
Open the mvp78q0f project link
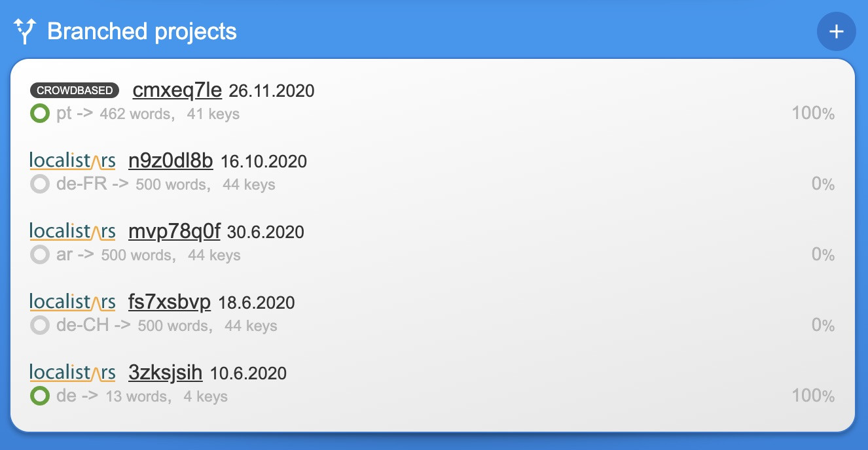click(x=174, y=232)
